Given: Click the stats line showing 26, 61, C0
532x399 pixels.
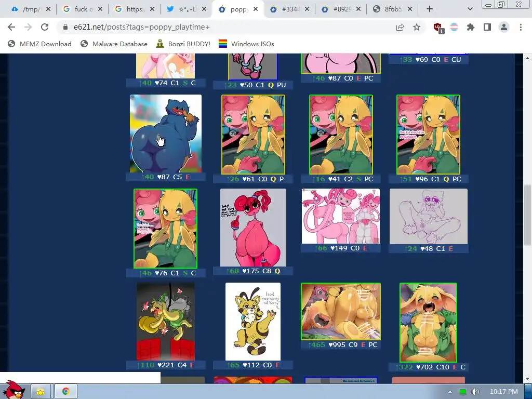Looking at the screenshot, I should 253,179.
